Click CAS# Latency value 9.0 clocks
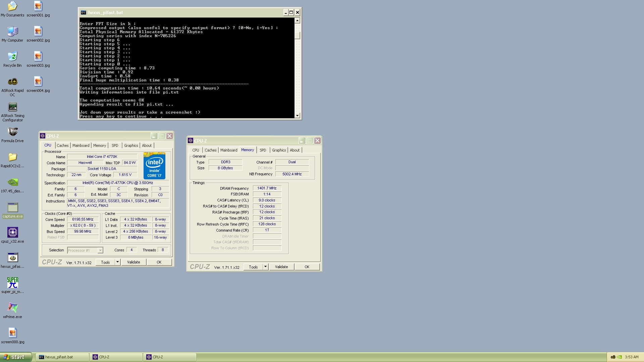 [267, 200]
